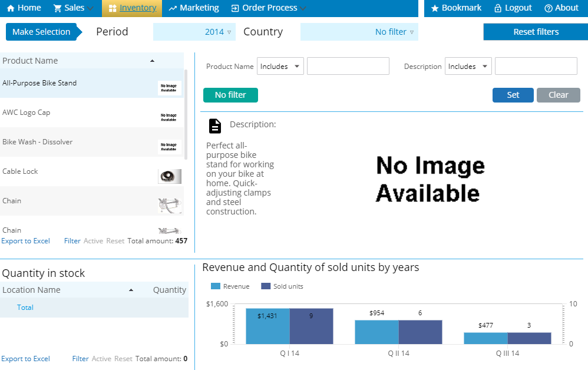Click the Bookmark star icon
Viewport: 588px width, 370px height.
tap(434, 8)
